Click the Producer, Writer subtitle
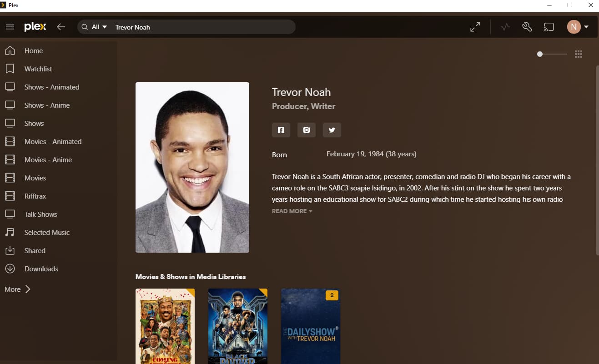The height and width of the screenshot is (364, 599). click(x=303, y=106)
